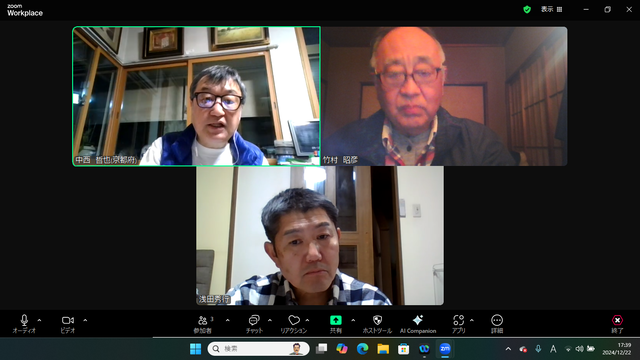Minimize the Zoom Workplace window

(586, 9)
